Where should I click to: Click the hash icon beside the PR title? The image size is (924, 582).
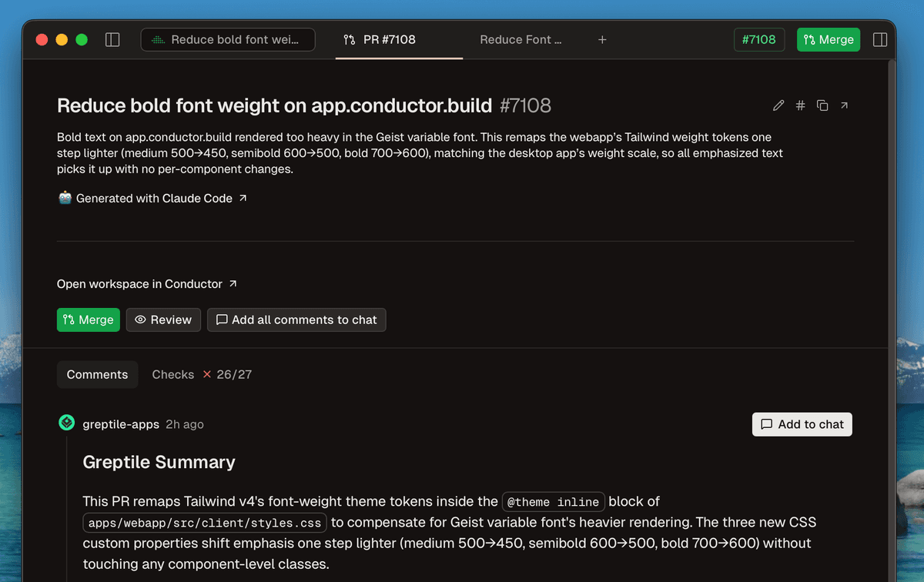(800, 105)
